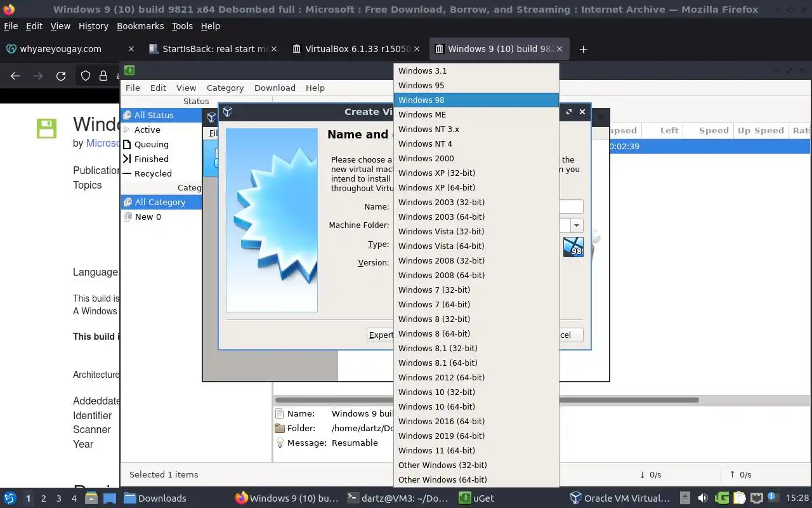Click the uGet window title icon

click(129, 70)
